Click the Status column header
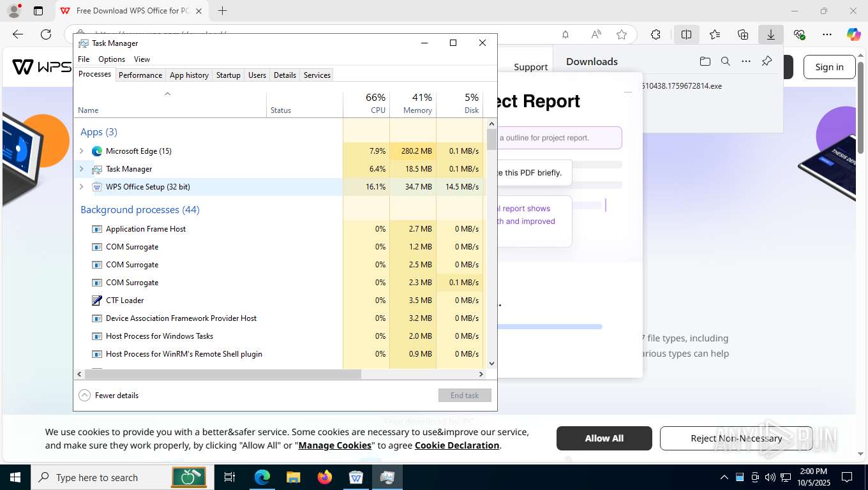This screenshot has width=868, height=490. 304,103
